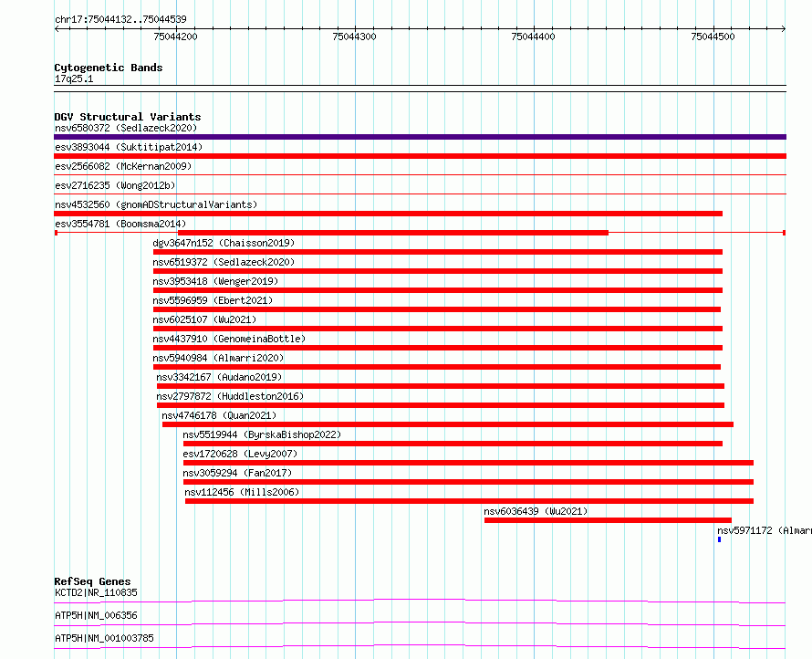Screen dimensions: 812x659
Task: Open the nsv112456 (Mills2006) variant label
Action: (242, 493)
